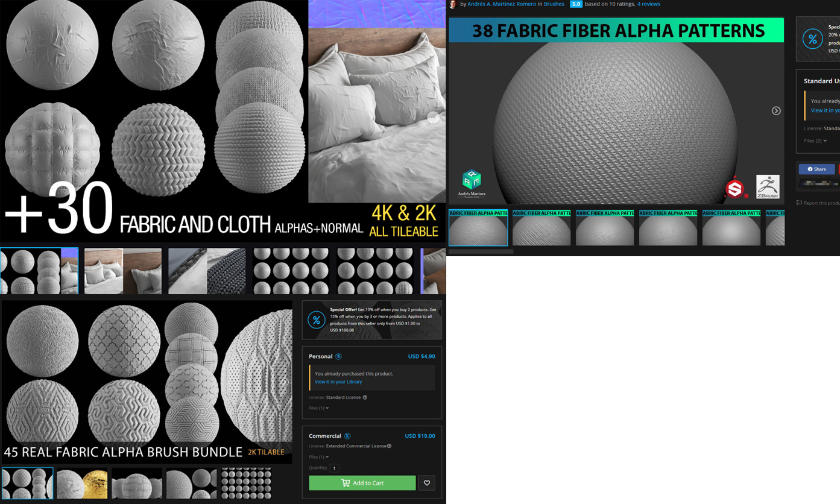Click the percent icon beside the 20% offer
Viewport: 840px width, 504px height.
click(813, 39)
